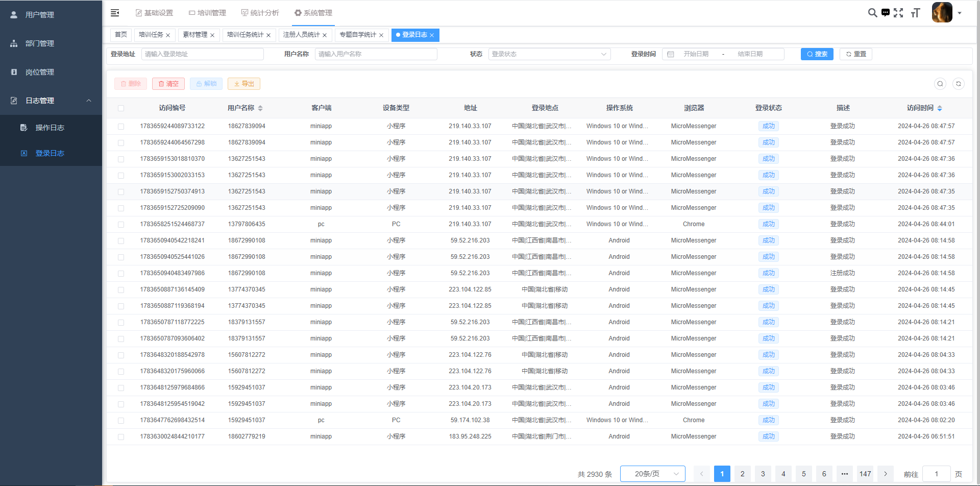Screen dimensions: 980x486
Task: Close the 注册人员统计 tab
Action: coord(325,35)
